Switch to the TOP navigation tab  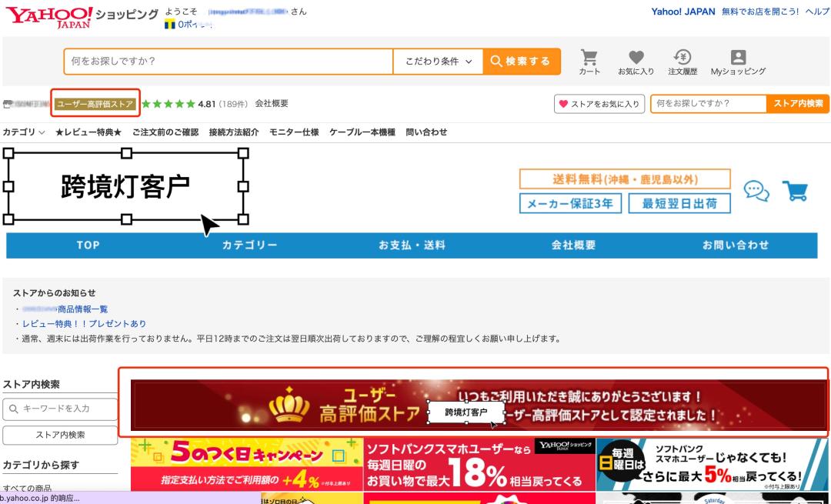(x=87, y=245)
